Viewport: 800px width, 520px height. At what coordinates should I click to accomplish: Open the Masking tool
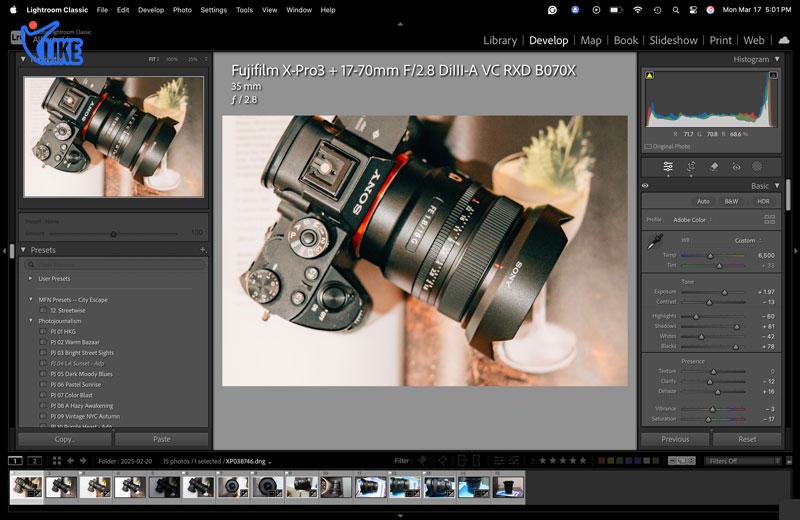757,167
